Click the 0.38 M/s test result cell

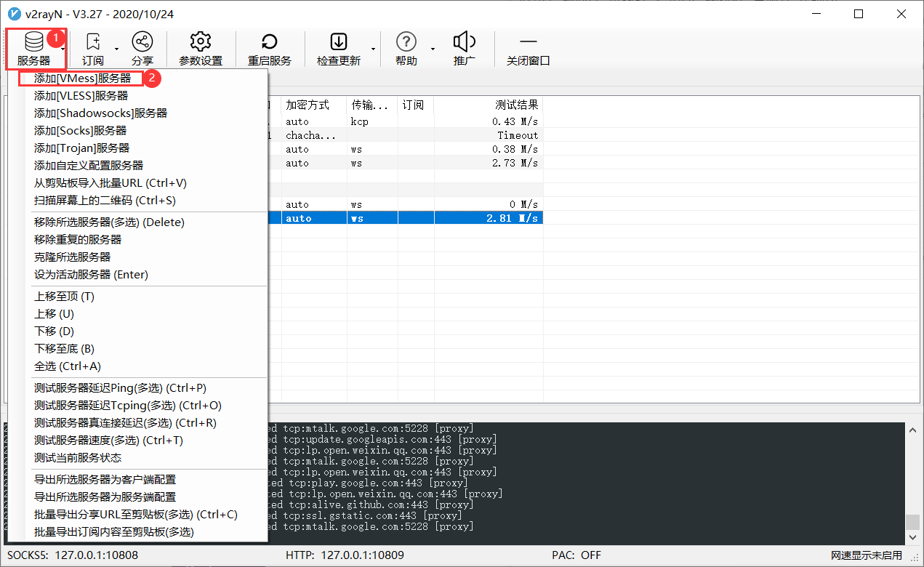[x=515, y=149]
